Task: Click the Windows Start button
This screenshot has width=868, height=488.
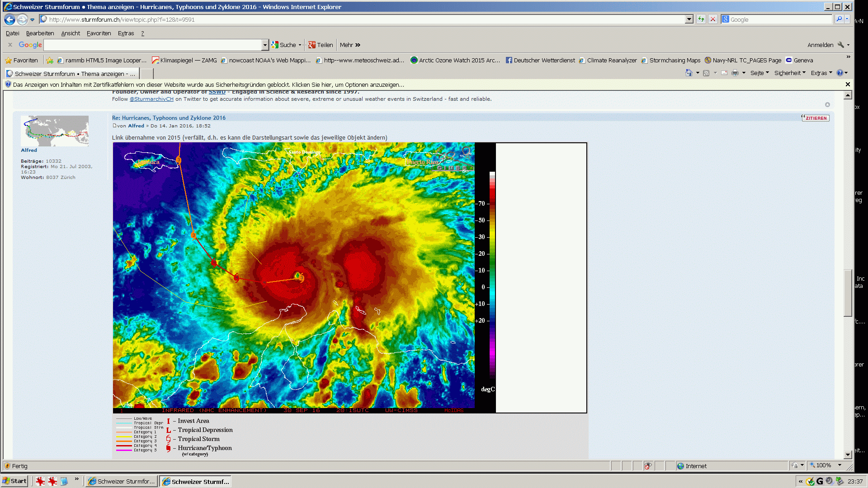Action: (15, 481)
